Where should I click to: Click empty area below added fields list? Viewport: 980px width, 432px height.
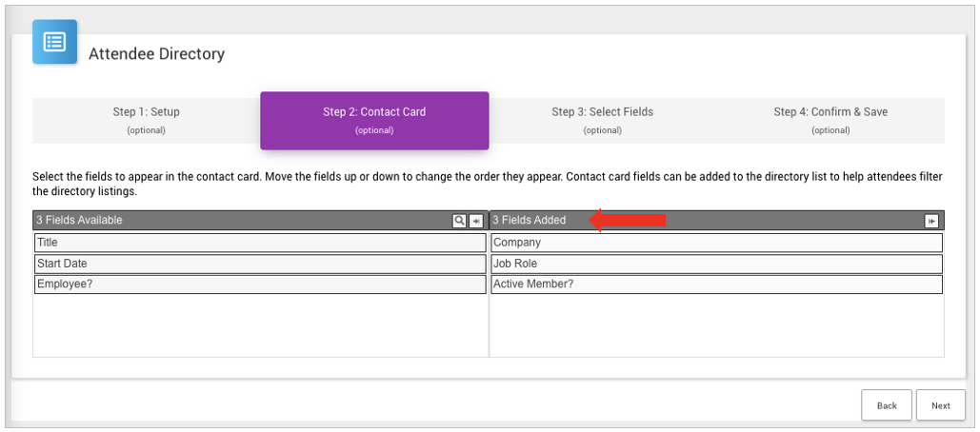coord(717,326)
